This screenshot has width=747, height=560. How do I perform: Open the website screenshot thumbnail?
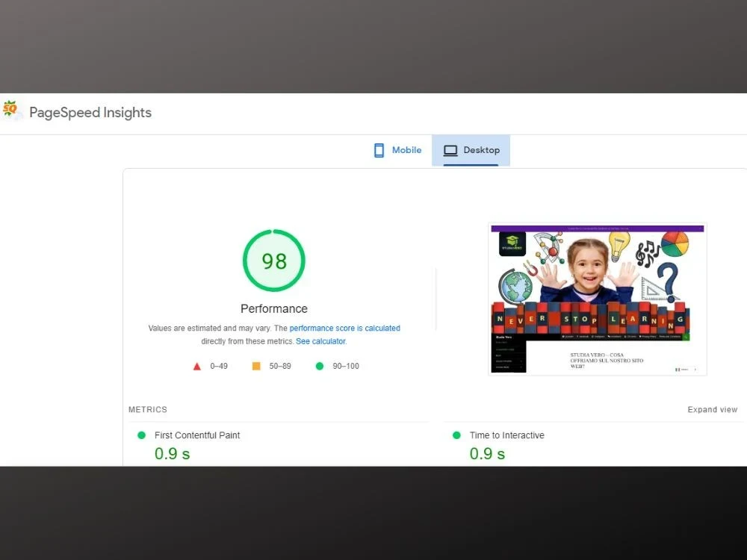[598, 299]
